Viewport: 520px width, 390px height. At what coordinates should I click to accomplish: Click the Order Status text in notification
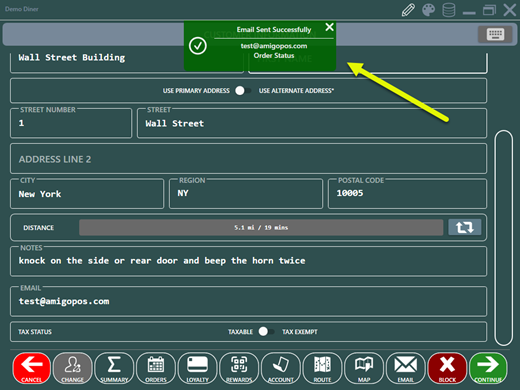click(274, 56)
